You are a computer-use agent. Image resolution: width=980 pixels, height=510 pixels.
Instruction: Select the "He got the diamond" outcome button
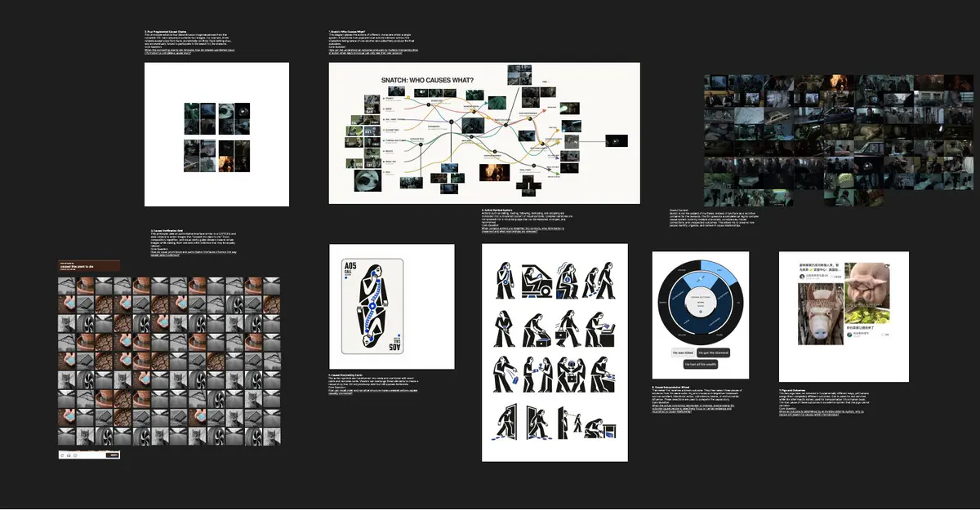point(713,353)
